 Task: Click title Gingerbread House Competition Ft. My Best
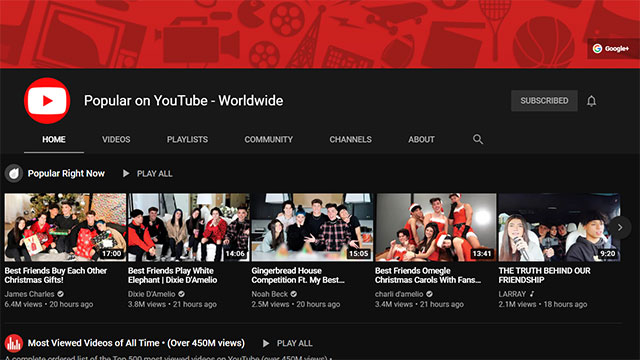[298, 276]
